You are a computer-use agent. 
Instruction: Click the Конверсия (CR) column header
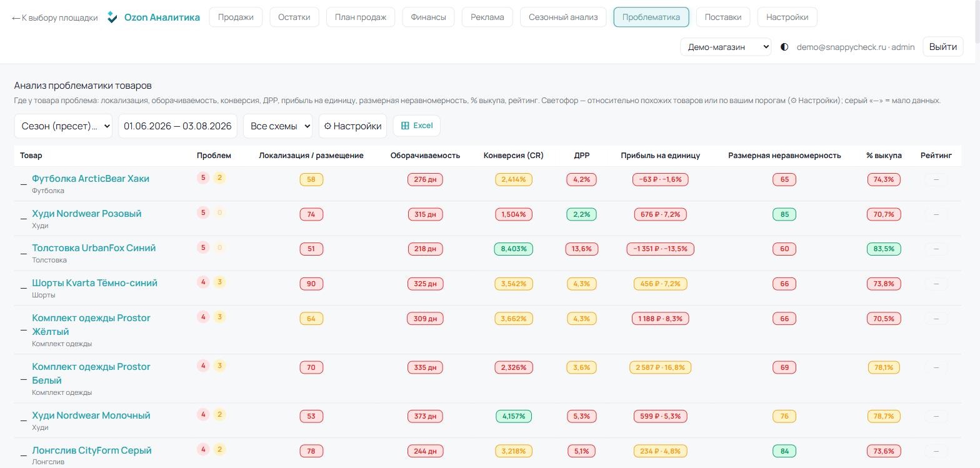[x=513, y=156]
